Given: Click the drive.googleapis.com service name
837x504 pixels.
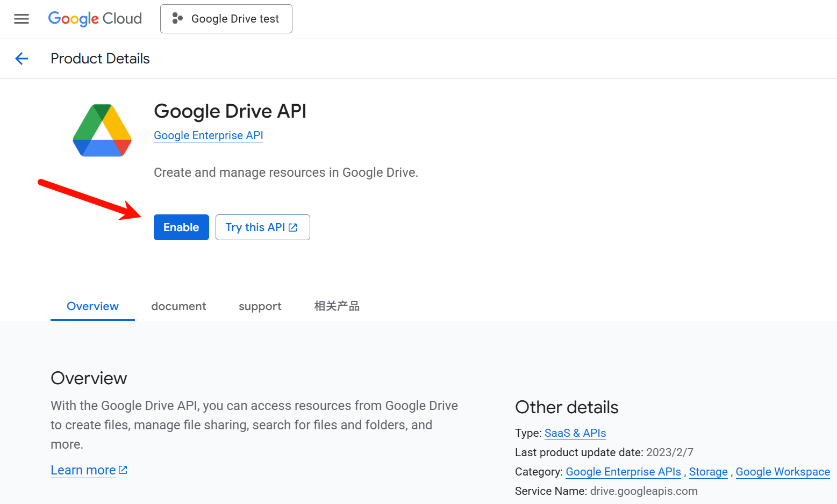Looking at the screenshot, I should [x=644, y=491].
